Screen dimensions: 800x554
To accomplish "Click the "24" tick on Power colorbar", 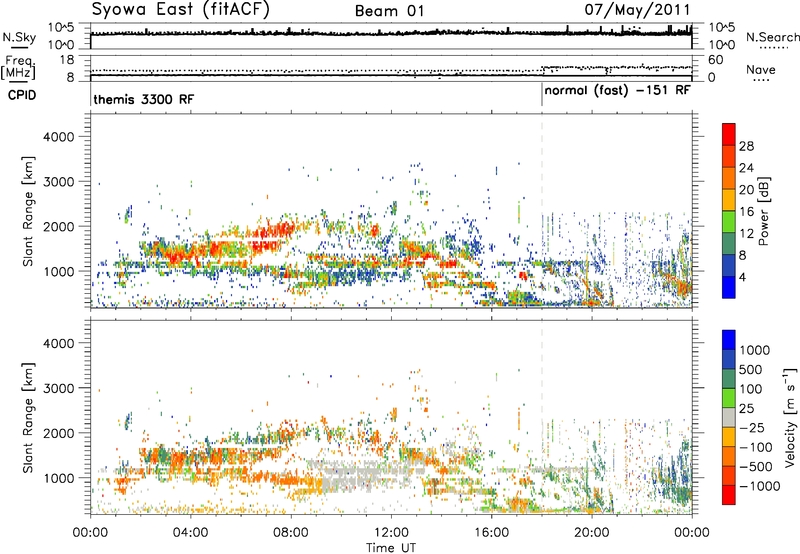I will point(746,168).
